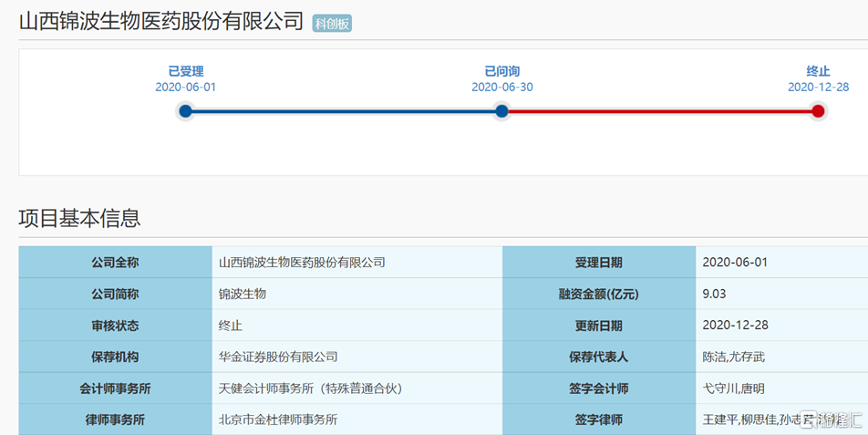Click the 保荐代表人 header cell

(598, 357)
